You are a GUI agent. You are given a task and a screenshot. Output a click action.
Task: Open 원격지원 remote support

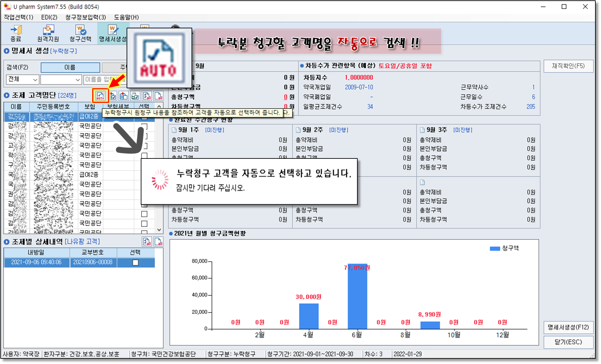48,33
